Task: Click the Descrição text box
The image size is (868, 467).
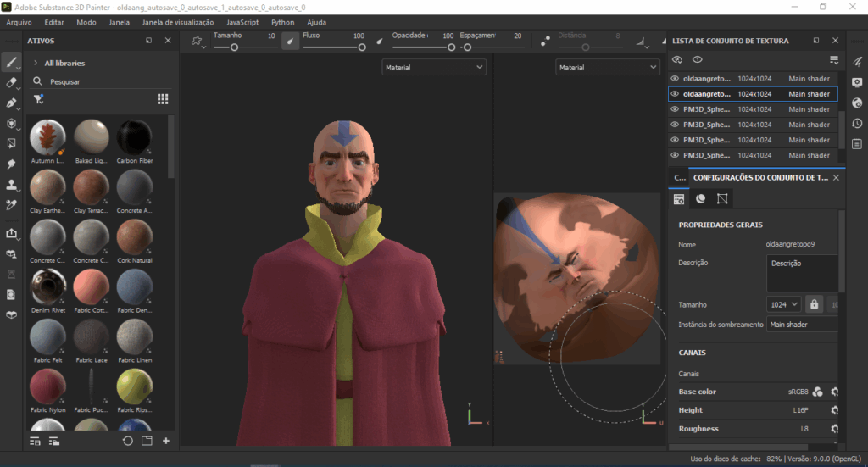Action: tap(802, 273)
